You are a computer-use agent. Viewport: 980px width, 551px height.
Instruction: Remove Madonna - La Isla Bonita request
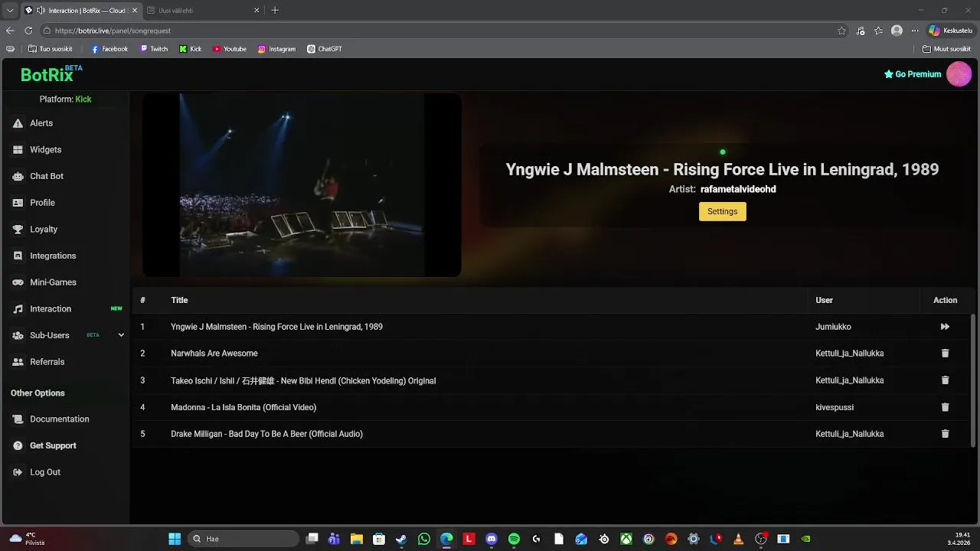(x=945, y=407)
